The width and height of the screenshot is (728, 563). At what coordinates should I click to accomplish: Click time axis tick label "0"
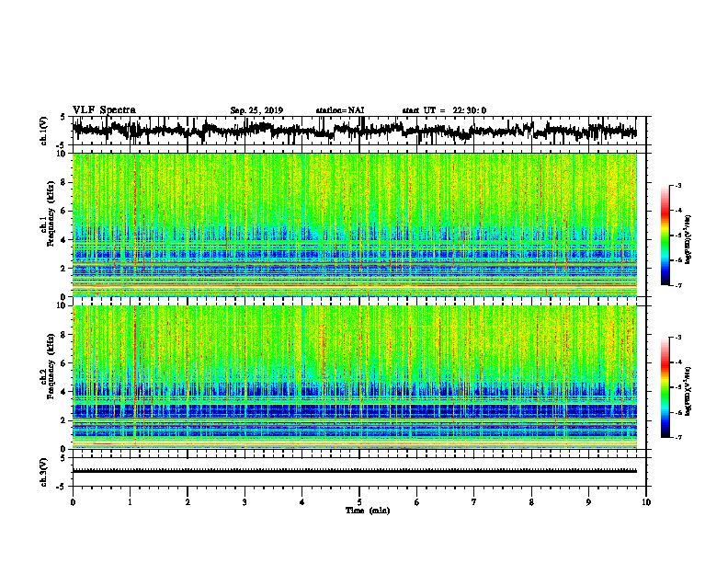[x=73, y=502]
